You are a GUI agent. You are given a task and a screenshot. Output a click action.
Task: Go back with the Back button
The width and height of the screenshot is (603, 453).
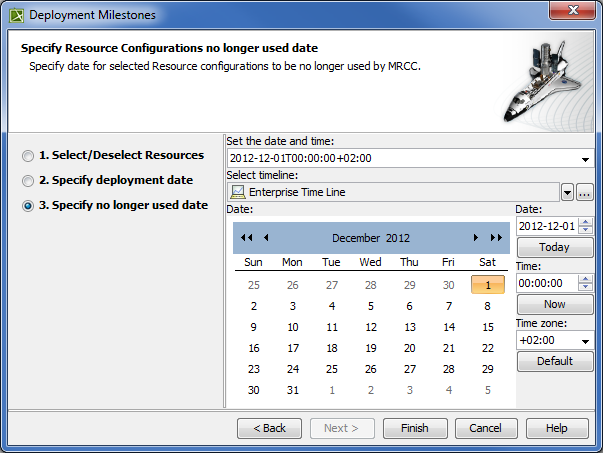[x=269, y=428]
